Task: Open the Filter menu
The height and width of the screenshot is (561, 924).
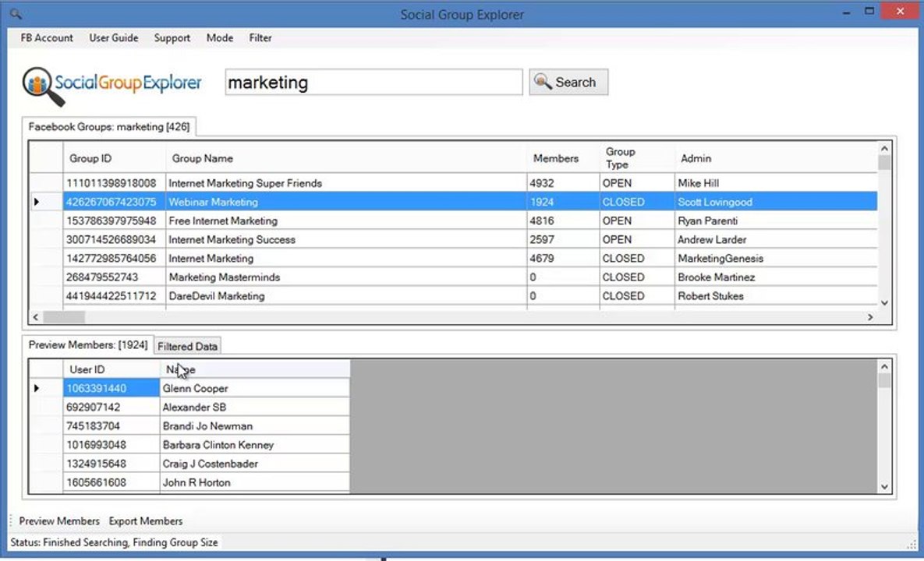Action: coord(260,37)
